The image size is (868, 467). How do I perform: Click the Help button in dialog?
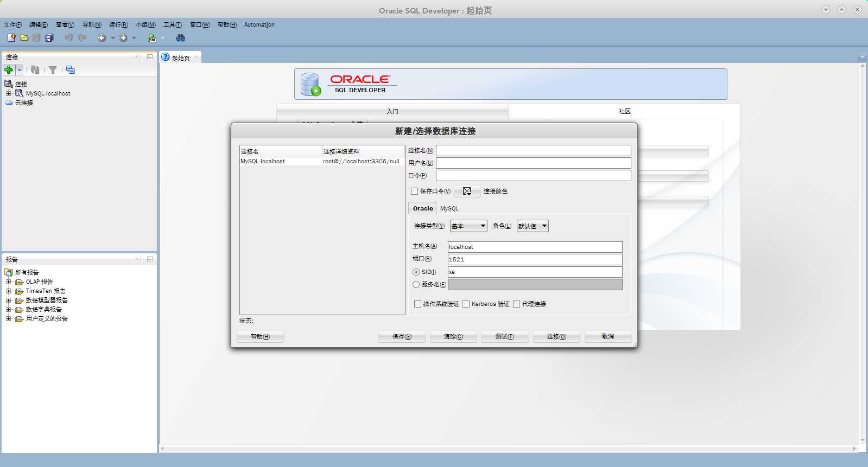tap(260, 337)
